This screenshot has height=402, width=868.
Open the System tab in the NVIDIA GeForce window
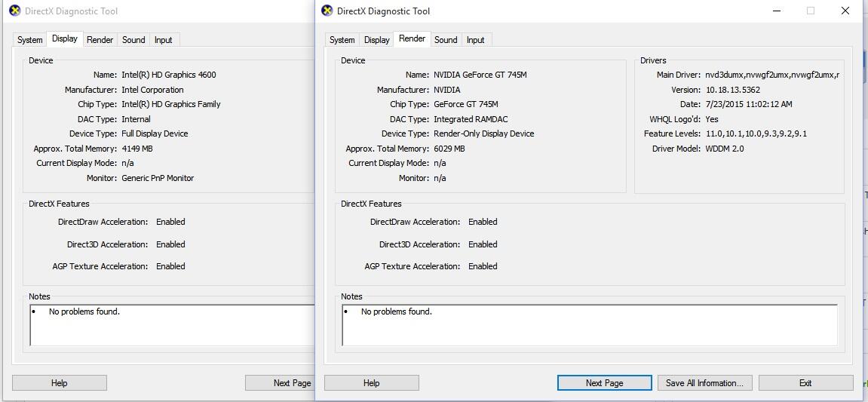click(342, 40)
